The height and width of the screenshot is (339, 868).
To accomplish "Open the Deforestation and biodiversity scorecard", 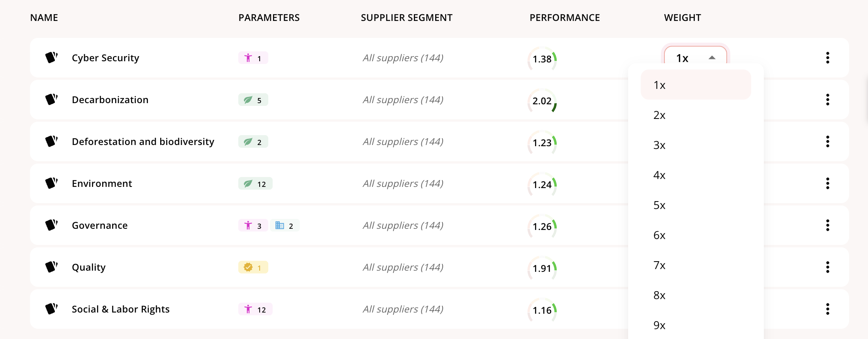I will [x=143, y=141].
